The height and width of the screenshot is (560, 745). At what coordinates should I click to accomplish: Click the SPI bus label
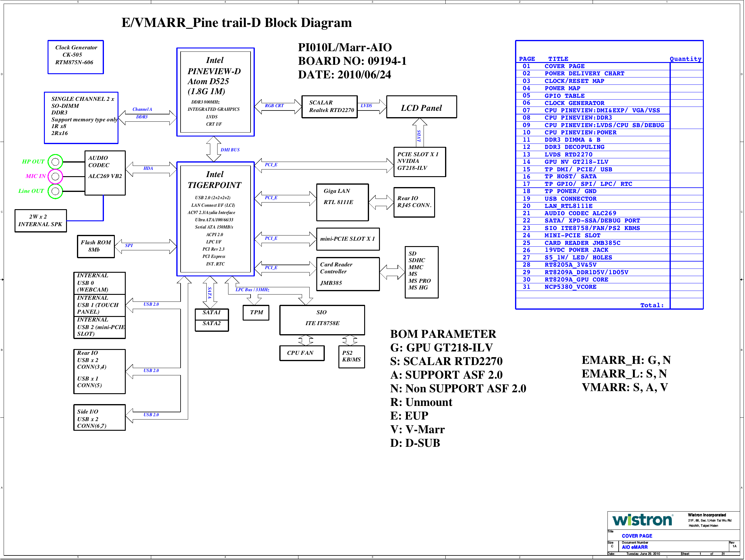tap(129, 246)
